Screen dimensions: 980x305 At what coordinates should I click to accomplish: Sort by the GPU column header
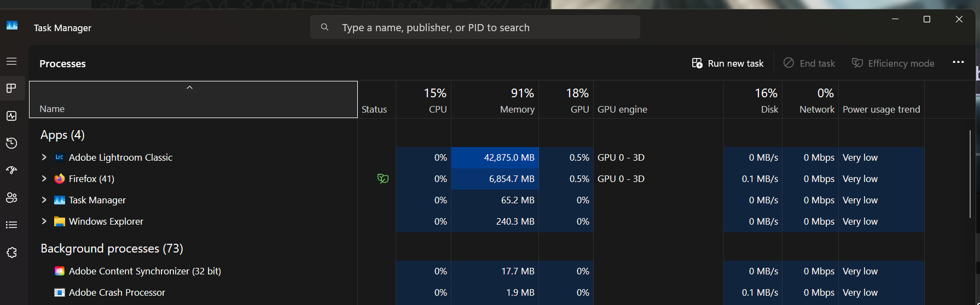click(x=566, y=99)
